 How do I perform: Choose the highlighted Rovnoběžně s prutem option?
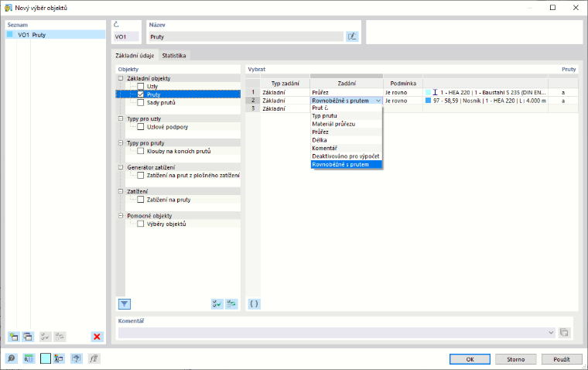point(347,164)
